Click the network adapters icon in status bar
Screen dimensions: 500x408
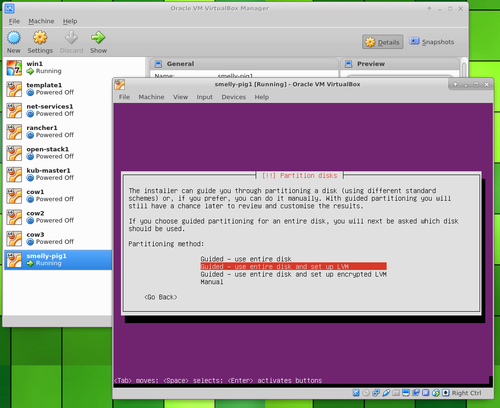[x=376, y=393]
